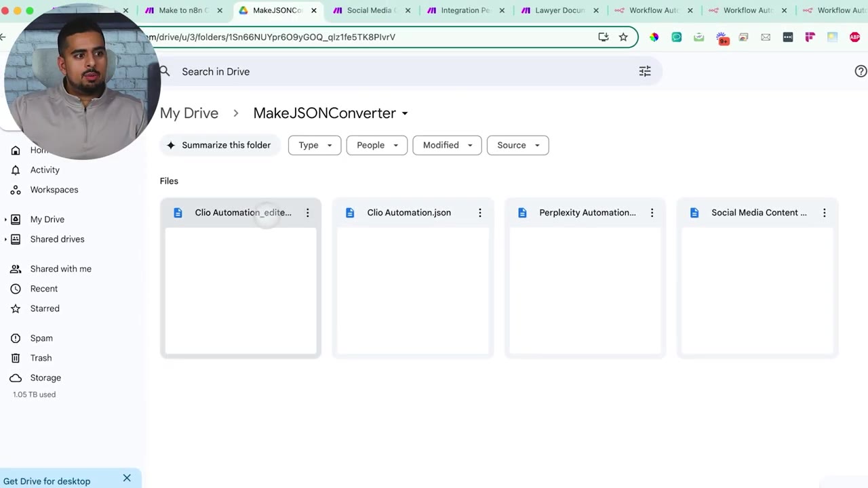Screen dimensions: 868x488
Task: Open the Clio Automation_edited file thumbnail
Action: click(241, 291)
